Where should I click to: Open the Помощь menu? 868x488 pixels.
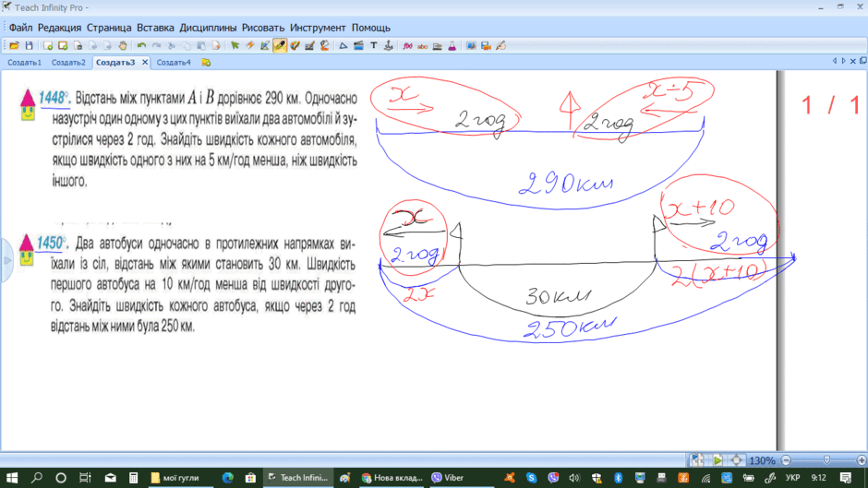pyautogui.click(x=371, y=28)
